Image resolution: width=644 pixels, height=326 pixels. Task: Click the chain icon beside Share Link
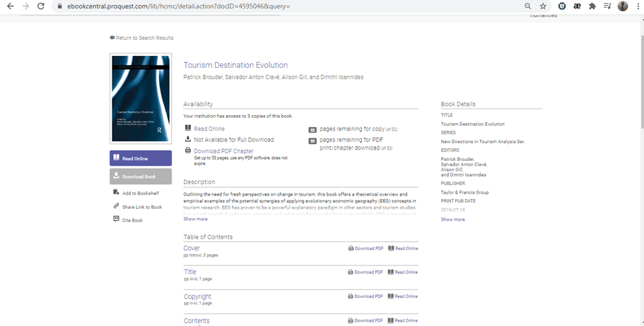click(x=116, y=206)
